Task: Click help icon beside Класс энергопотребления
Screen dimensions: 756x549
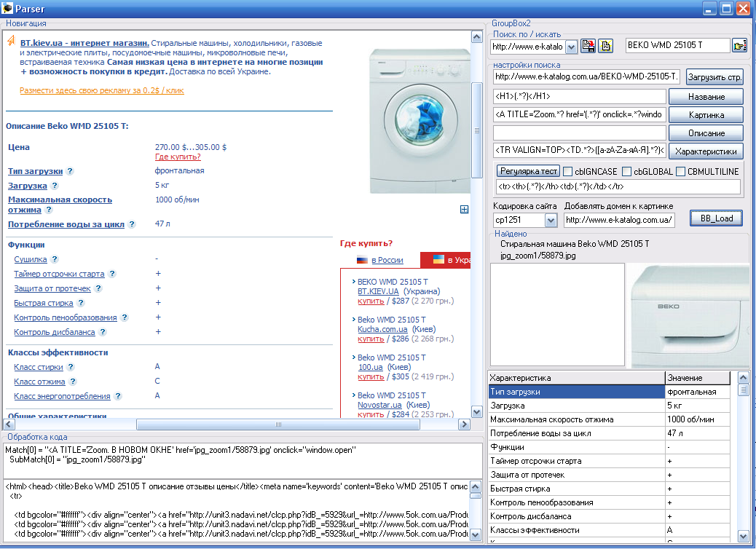Action: [118, 396]
